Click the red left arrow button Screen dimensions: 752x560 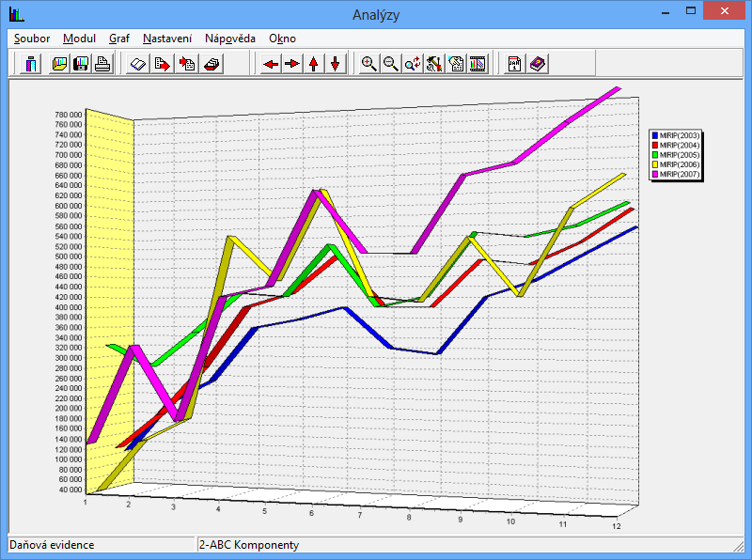coord(271,64)
